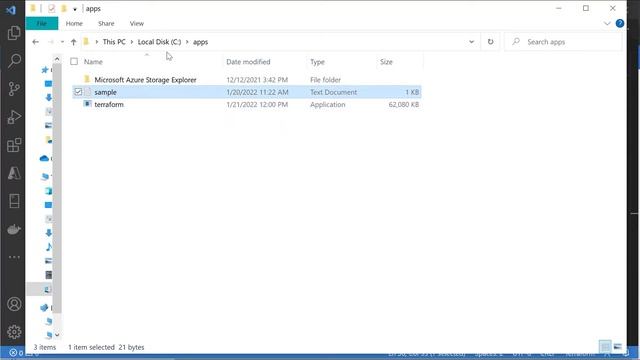
Task: Click the Properties icon in quick access toolbar
Action: [x=51, y=8]
